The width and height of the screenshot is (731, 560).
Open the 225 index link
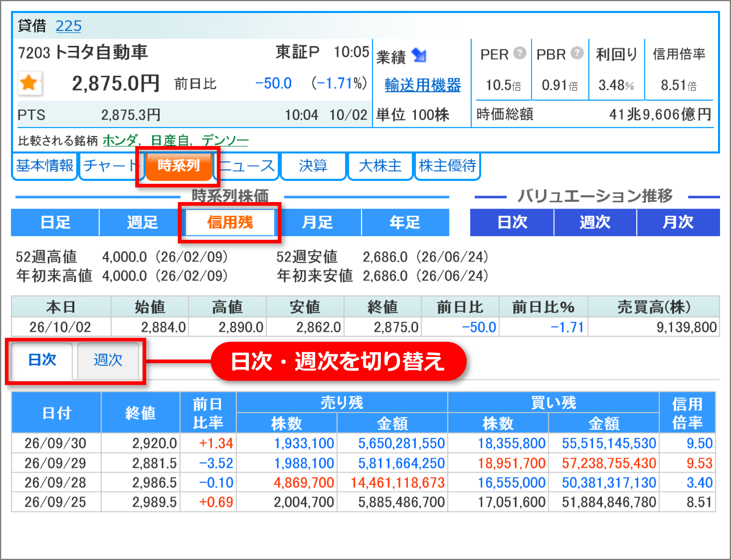click(69, 26)
